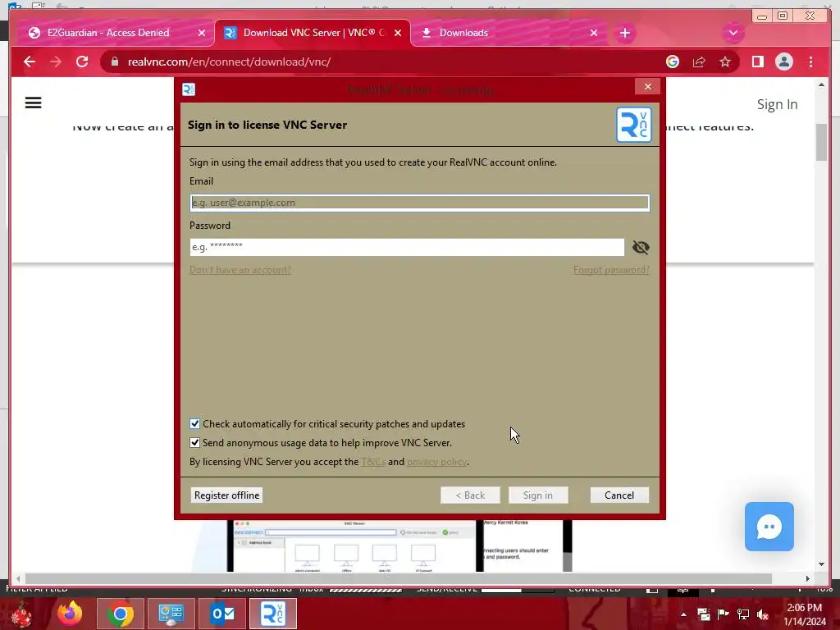Image resolution: width=840 pixels, height=630 pixels.
Task: Bookmark the page with the star icon
Action: pos(725,62)
